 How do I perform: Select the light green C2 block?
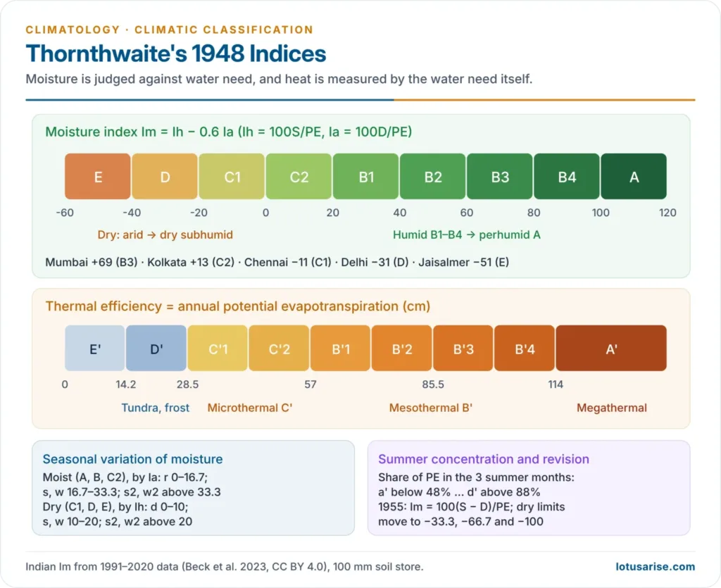(299, 177)
